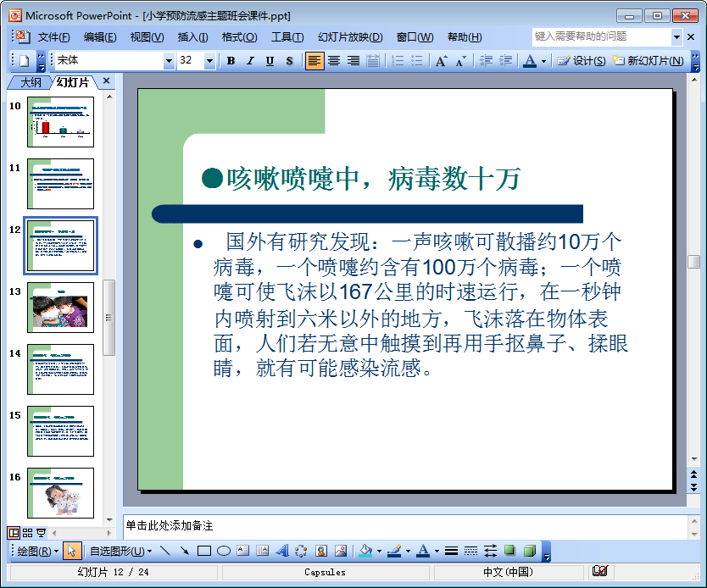This screenshot has height=588, width=707.
Task: Select slide 16 thumbnail with girl photo
Action: point(61,493)
